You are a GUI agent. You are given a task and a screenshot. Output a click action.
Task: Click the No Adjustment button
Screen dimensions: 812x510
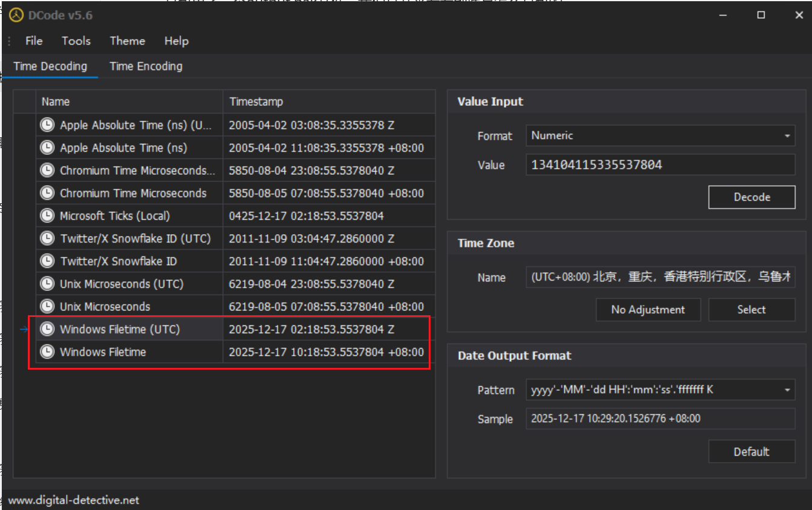tap(648, 310)
